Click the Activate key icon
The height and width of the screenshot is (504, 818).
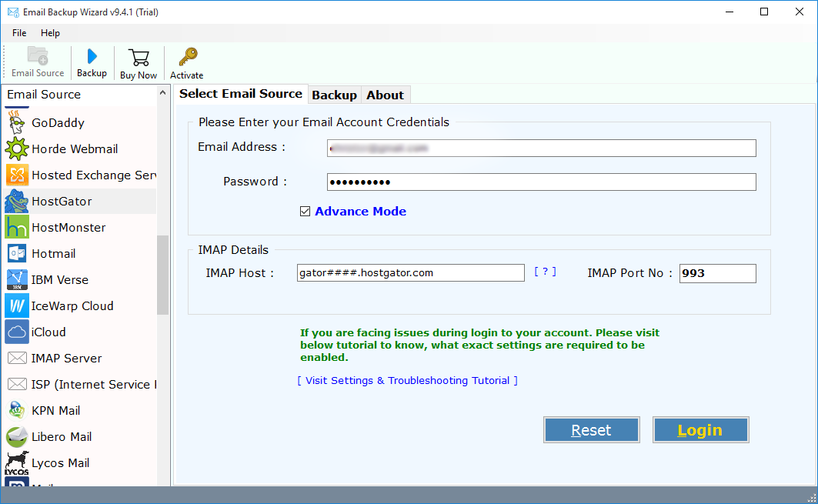187,57
